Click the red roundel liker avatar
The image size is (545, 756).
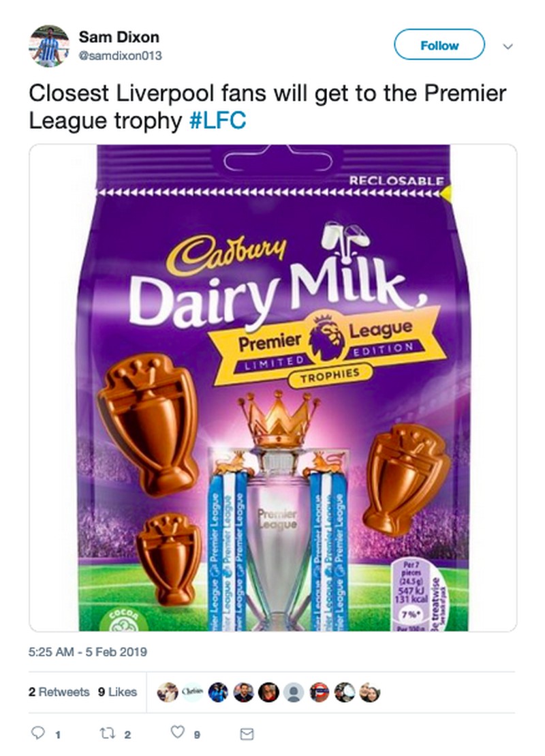pyautogui.click(x=319, y=692)
